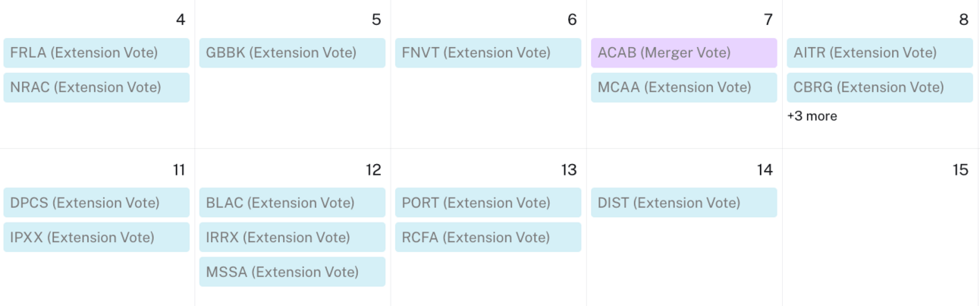This screenshot has height=306, width=980.
Task: Click the CBRG (Extension Vote) entry
Action: point(880,87)
